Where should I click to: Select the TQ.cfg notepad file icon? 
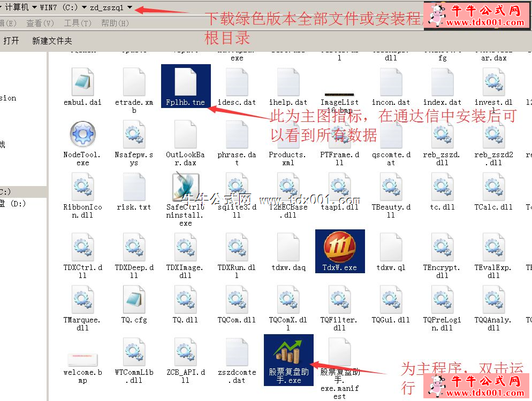pos(134,299)
